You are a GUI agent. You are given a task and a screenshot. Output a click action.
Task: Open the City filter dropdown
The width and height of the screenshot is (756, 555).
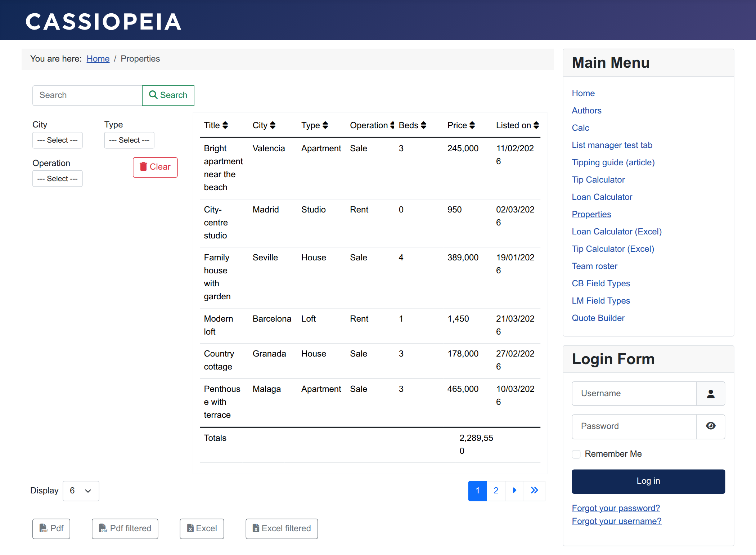58,140
